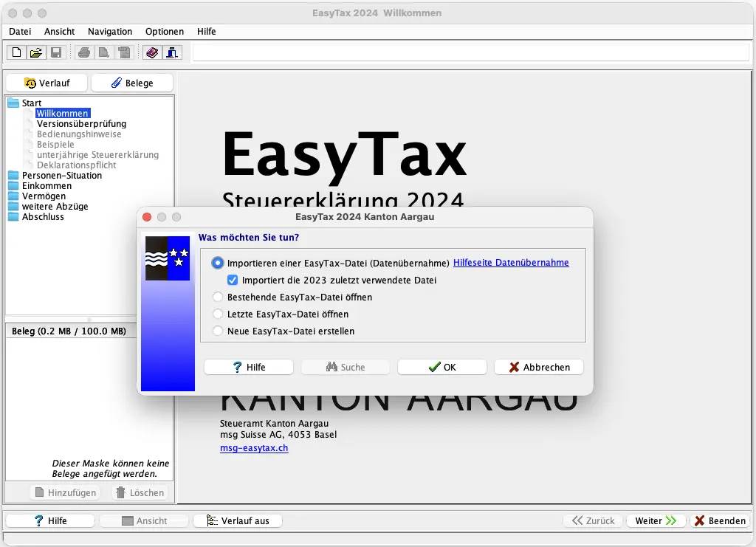Confirm the dialog with OK
Image resolution: width=756 pixels, height=547 pixels.
(x=441, y=366)
